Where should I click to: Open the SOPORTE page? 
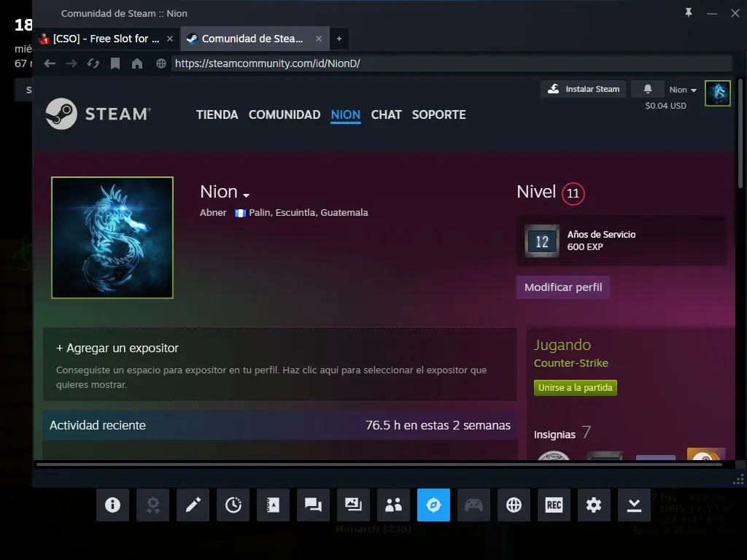(438, 114)
